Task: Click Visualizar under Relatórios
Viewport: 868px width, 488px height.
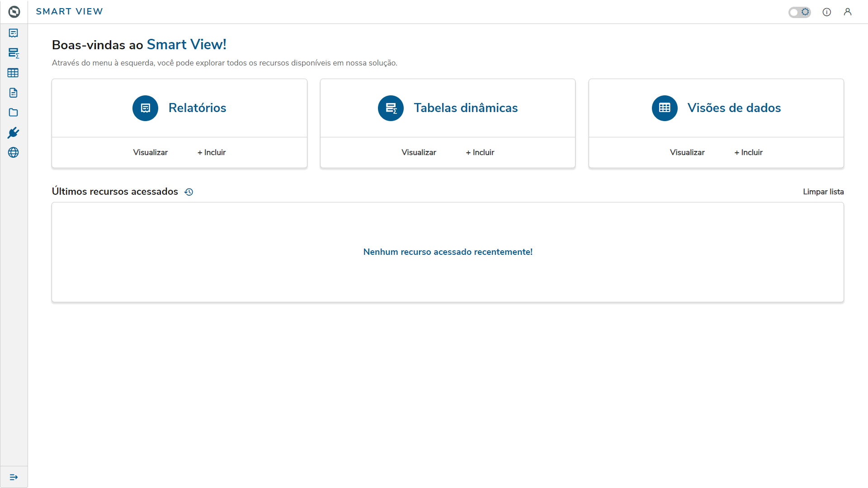Action: point(150,153)
